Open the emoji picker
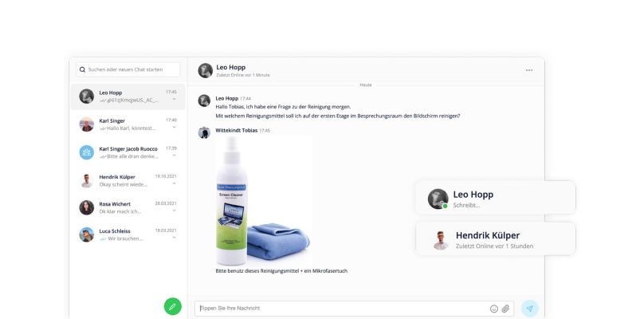This screenshot has width=644, height=319. [x=493, y=309]
